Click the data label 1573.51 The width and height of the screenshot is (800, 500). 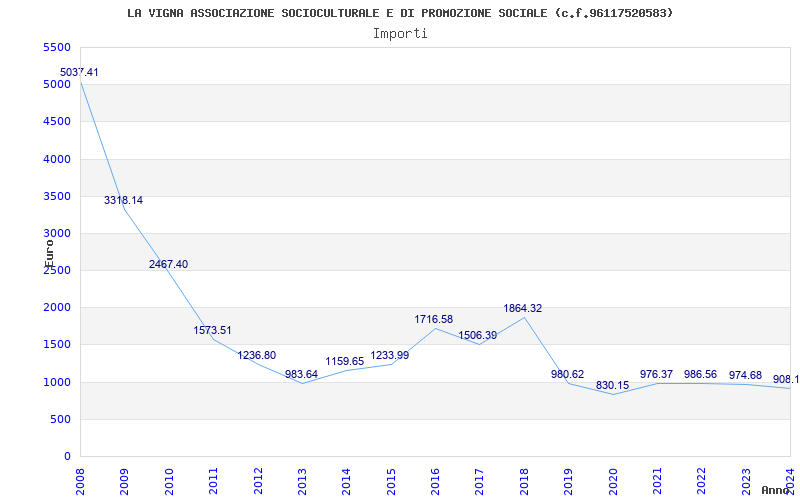212,330
